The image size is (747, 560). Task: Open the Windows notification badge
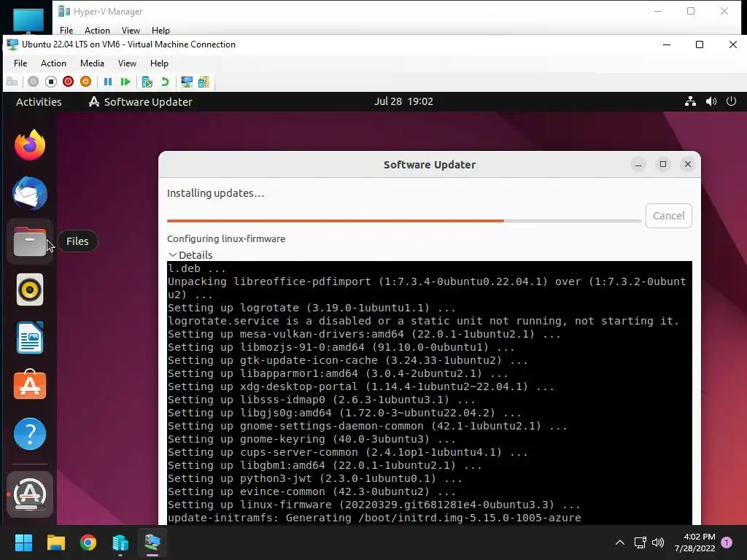coord(727,542)
